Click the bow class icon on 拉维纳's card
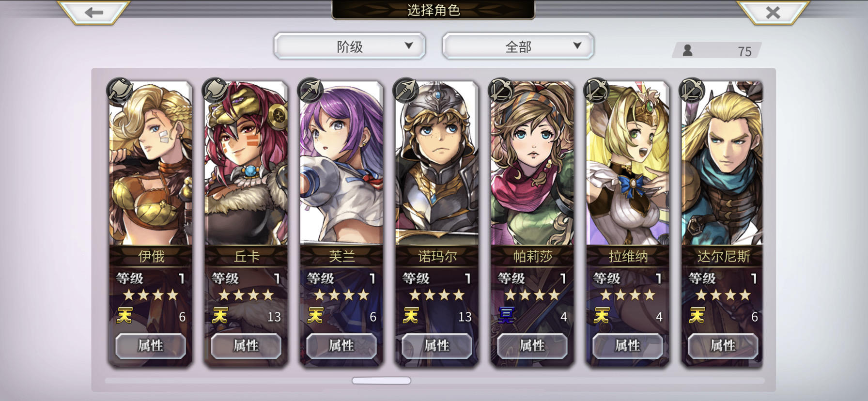868x401 pixels. coord(597,90)
